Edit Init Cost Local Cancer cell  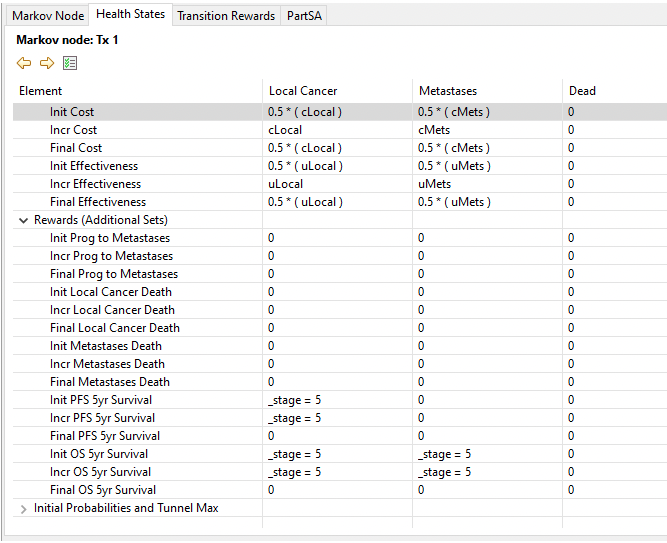[x=337, y=112]
